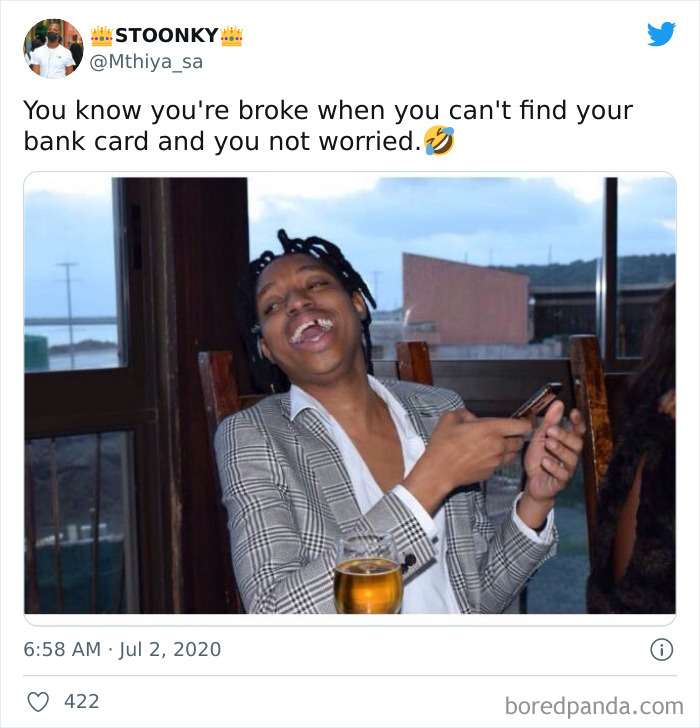Click the crown emoji after STOONKY

pos(232,36)
